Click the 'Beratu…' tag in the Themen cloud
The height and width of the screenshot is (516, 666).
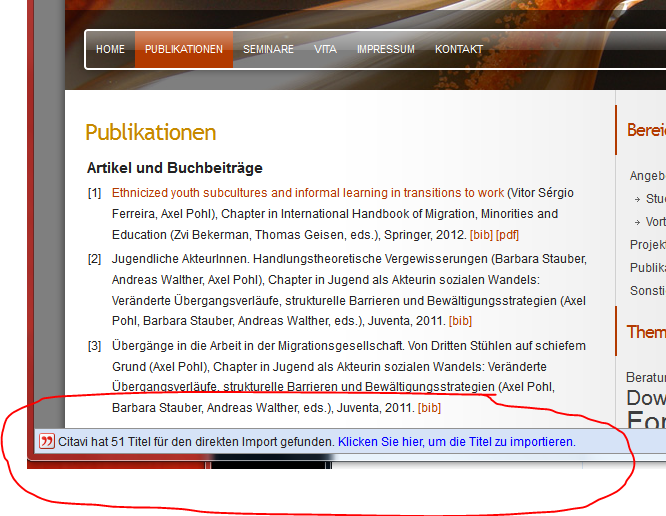[x=645, y=378]
